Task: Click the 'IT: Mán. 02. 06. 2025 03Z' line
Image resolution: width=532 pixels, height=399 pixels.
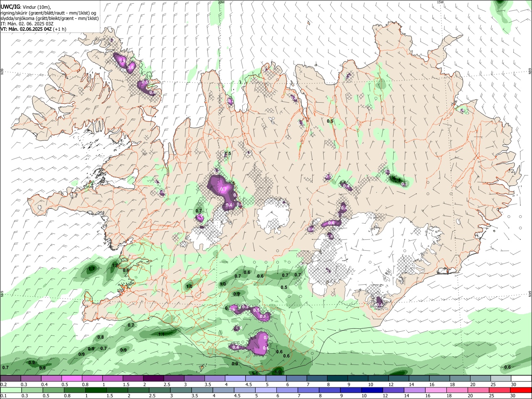Action: (x=27, y=24)
